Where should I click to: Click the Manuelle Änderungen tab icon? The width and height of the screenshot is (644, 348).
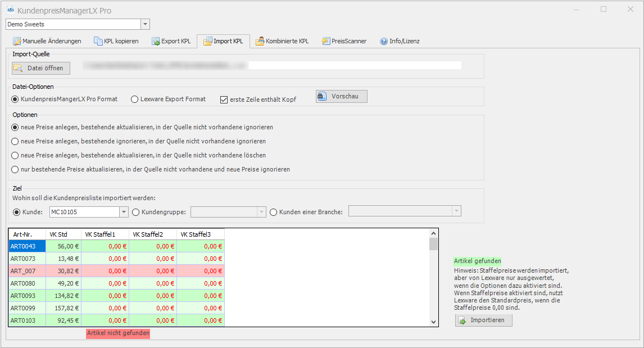pyautogui.click(x=17, y=41)
